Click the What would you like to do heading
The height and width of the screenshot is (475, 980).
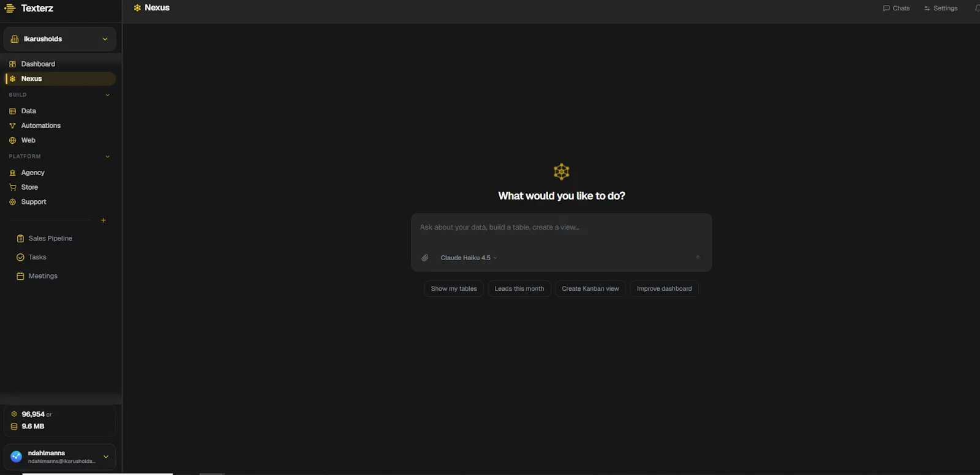coord(562,196)
